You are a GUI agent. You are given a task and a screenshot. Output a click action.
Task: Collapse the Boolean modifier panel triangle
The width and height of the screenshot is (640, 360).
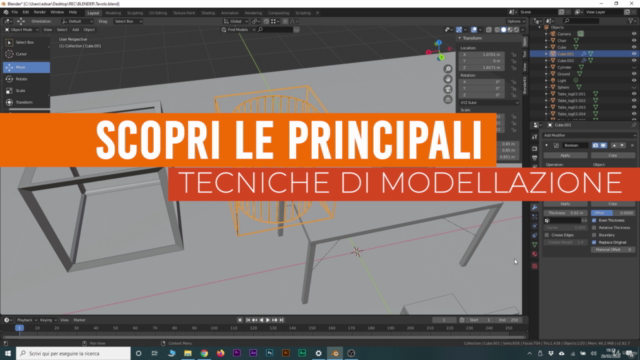point(547,145)
